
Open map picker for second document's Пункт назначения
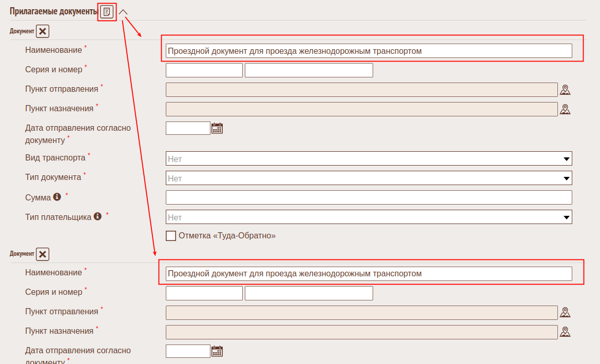pos(565,332)
